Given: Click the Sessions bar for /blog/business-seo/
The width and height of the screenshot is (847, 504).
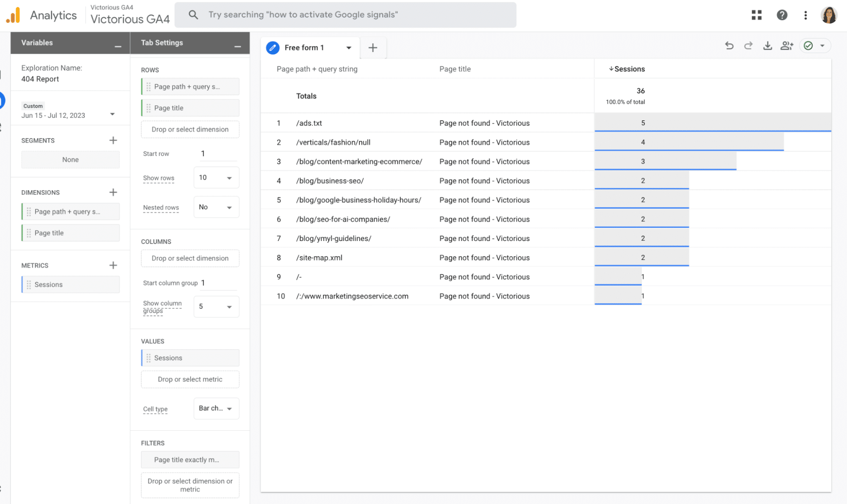Looking at the screenshot, I should (x=641, y=180).
